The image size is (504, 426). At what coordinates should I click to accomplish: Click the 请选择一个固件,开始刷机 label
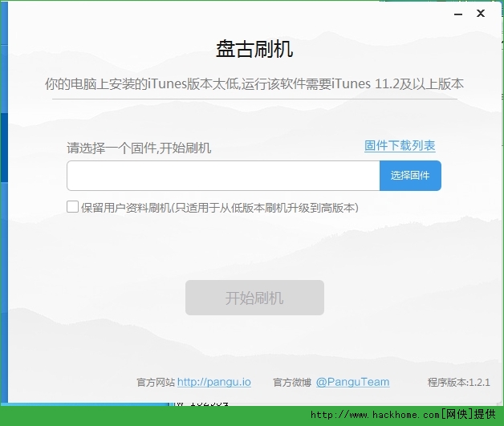(139, 148)
